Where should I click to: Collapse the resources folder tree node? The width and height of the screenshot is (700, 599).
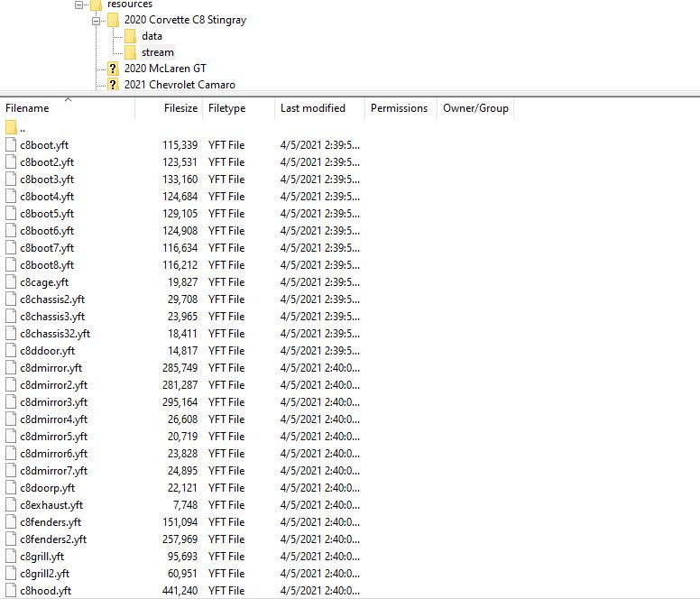79,5
